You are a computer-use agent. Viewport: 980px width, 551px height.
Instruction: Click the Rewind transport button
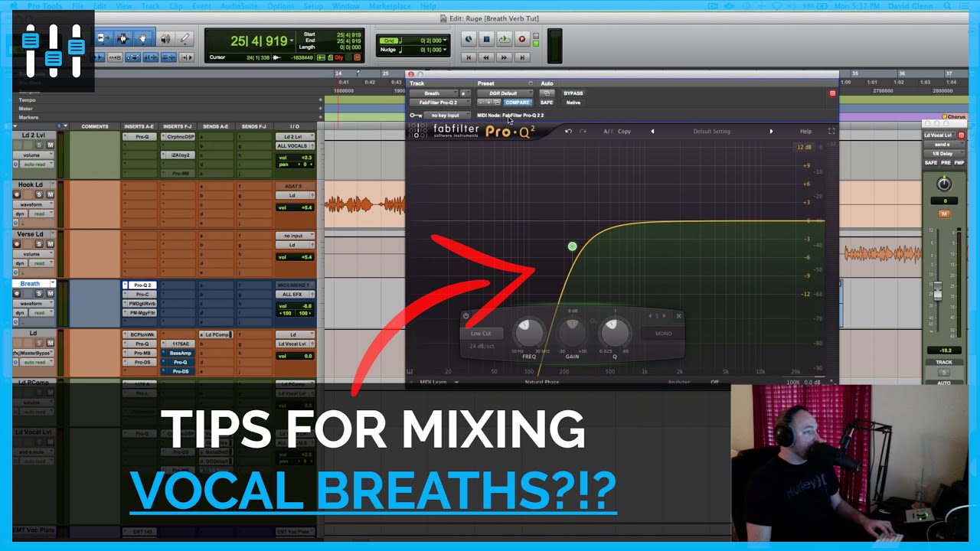(486, 57)
